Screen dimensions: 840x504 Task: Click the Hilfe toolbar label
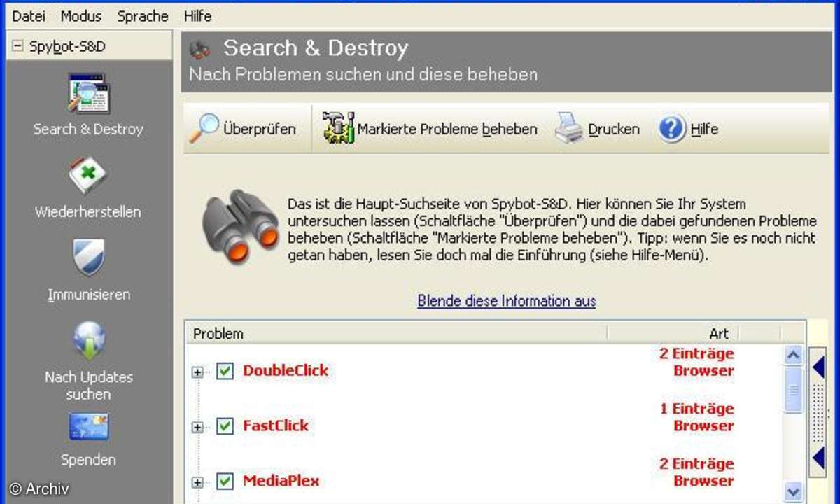tap(704, 129)
